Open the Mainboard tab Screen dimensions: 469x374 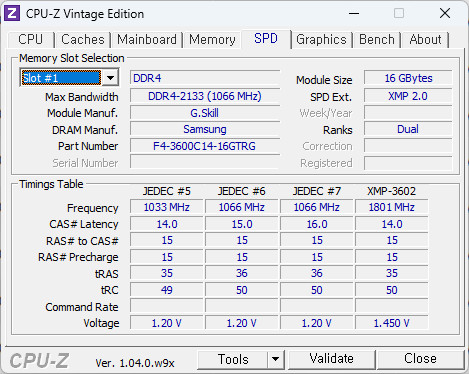[147, 39]
